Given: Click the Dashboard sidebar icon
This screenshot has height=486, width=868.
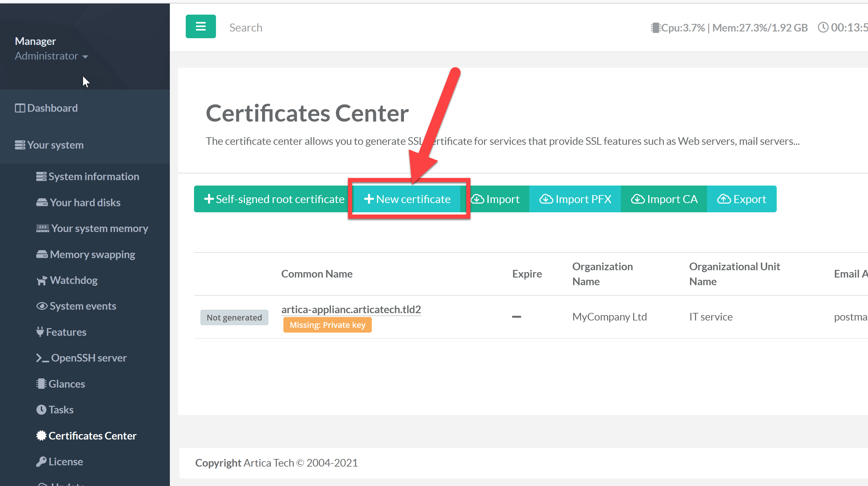Looking at the screenshot, I should coord(20,108).
